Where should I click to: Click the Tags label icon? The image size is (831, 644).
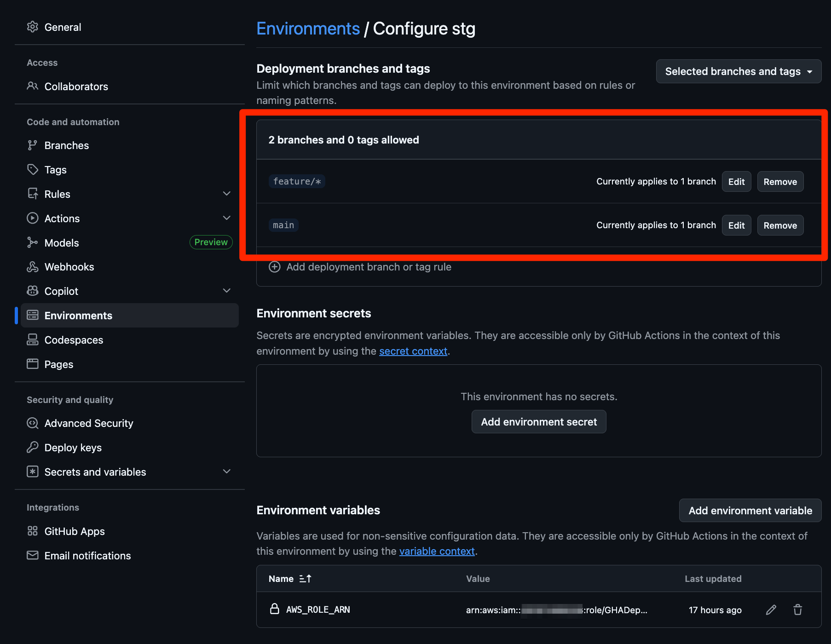pyautogui.click(x=32, y=170)
